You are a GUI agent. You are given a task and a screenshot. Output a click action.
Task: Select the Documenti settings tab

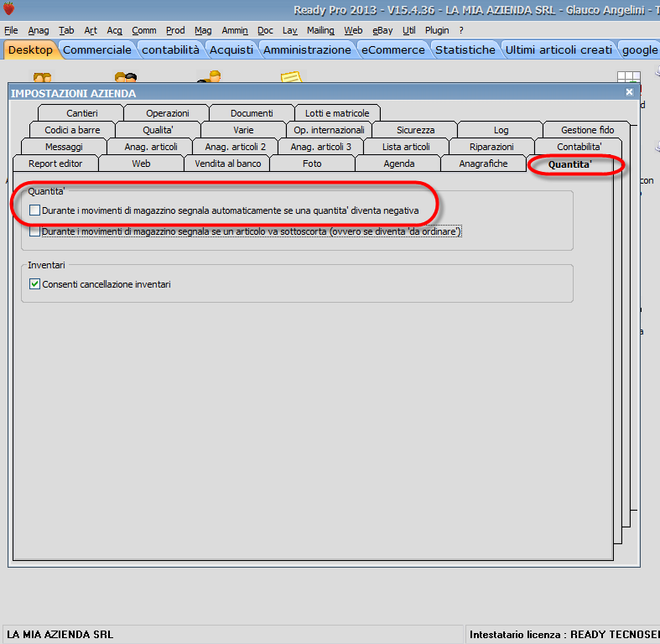[252, 113]
